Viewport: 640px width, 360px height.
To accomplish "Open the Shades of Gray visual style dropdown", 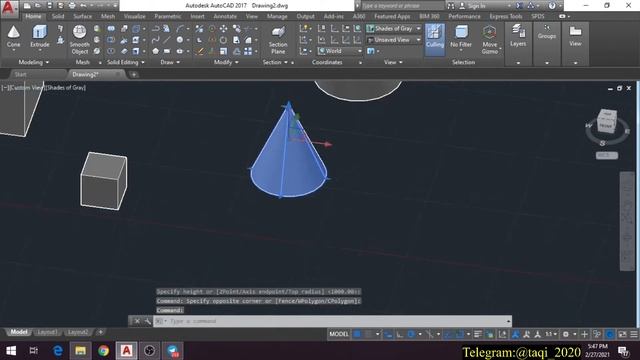I will [394, 29].
